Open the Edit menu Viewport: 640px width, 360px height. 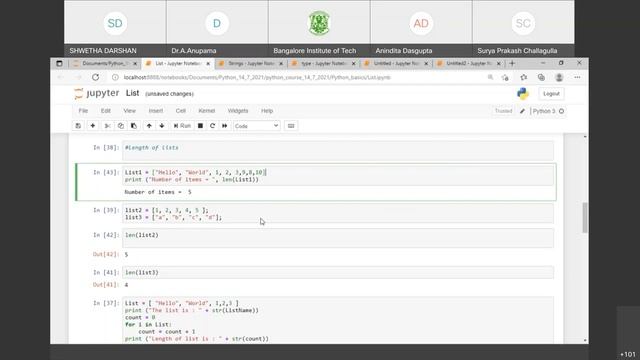(x=106, y=111)
